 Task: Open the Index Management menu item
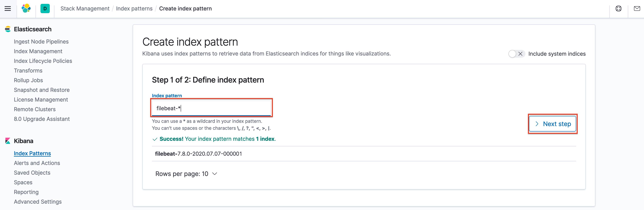coord(38,51)
